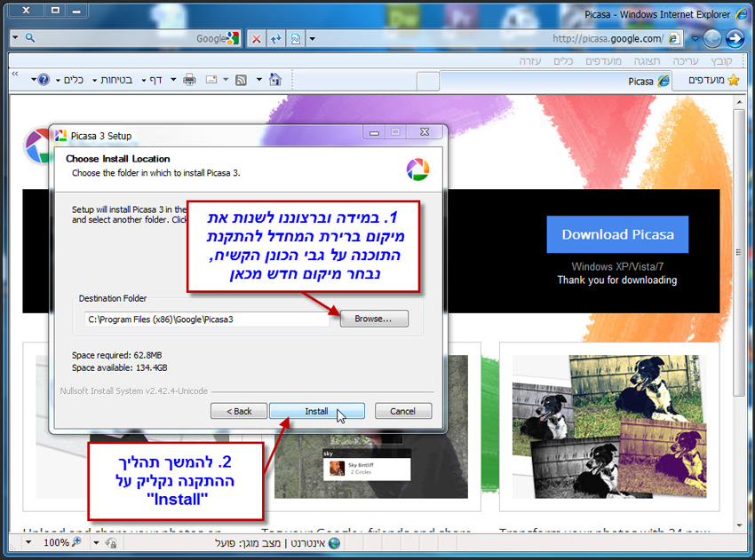Click the Favorites star icon
755x560 pixels.
[734, 80]
